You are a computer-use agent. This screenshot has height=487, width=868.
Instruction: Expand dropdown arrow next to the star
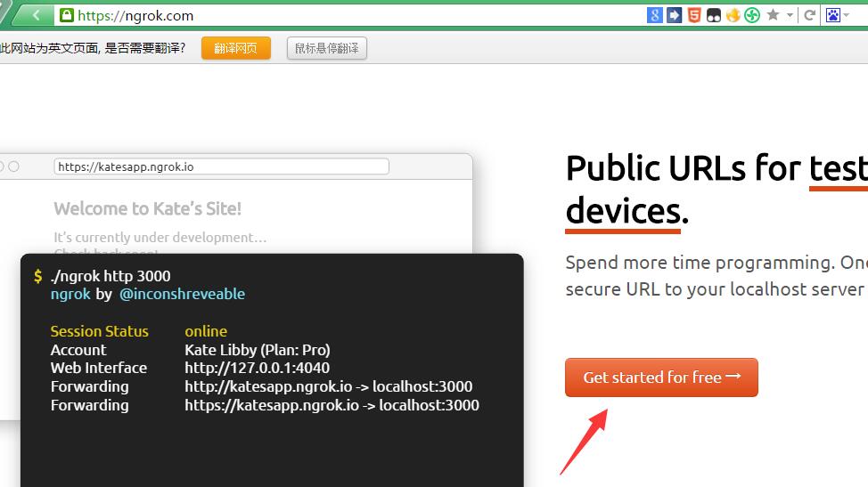point(790,15)
